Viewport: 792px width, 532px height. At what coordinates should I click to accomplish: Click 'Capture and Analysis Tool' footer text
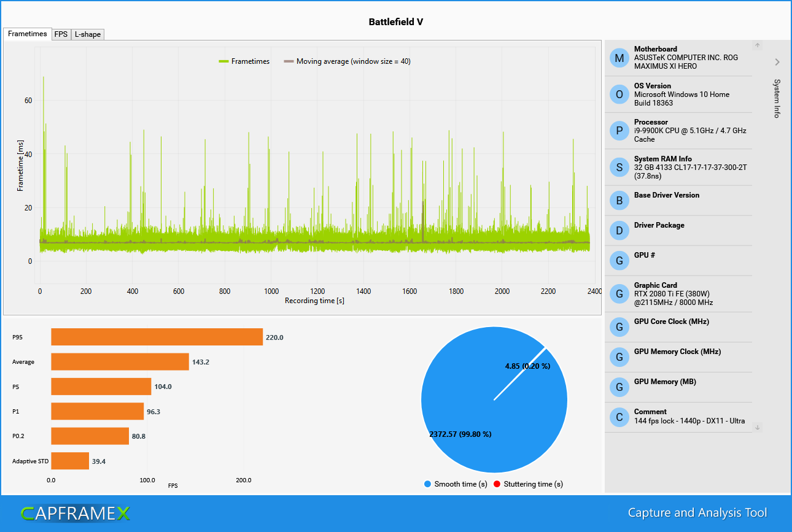point(697,513)
